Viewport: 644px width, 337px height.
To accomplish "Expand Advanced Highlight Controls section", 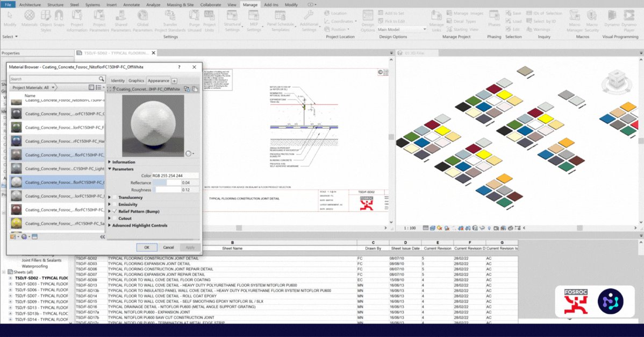I will [x=110, y=226].
